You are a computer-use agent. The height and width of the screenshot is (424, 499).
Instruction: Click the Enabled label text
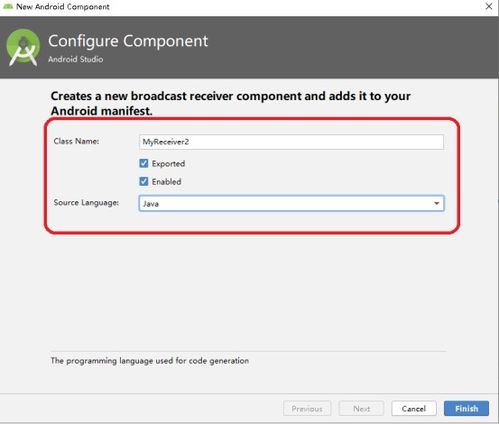(x=167, y=182)
